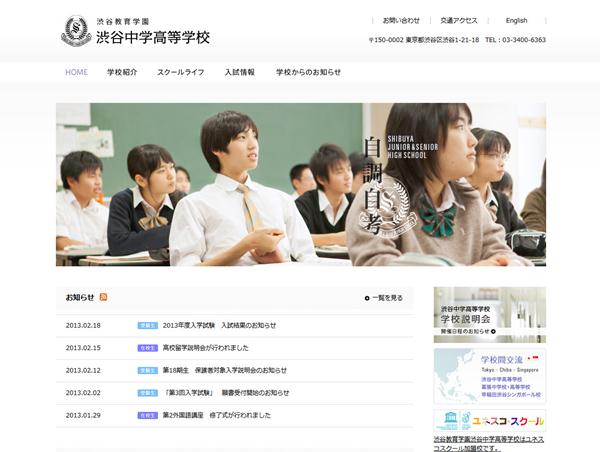Click the school crest logo in header
Screen dimensions: 600x452
(76, 31)
